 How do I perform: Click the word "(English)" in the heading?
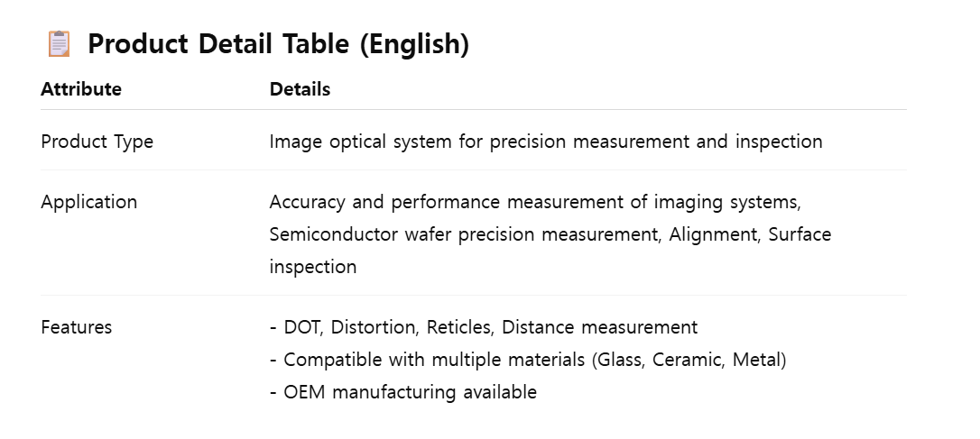coord(413,43)
